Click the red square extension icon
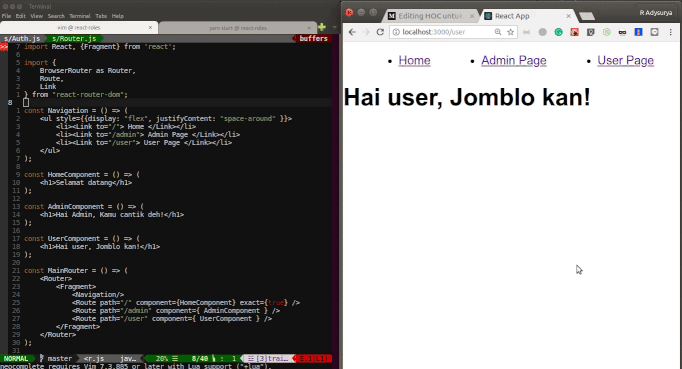 (575, 32)
